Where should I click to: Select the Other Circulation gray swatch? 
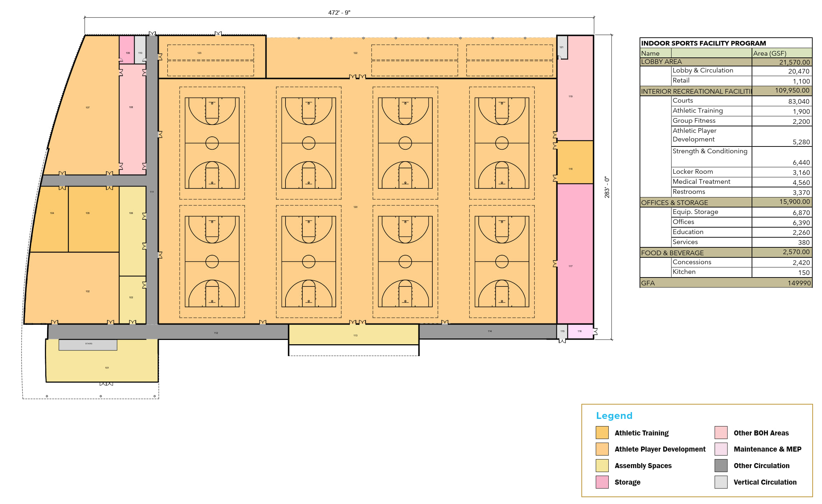[721, 466]
